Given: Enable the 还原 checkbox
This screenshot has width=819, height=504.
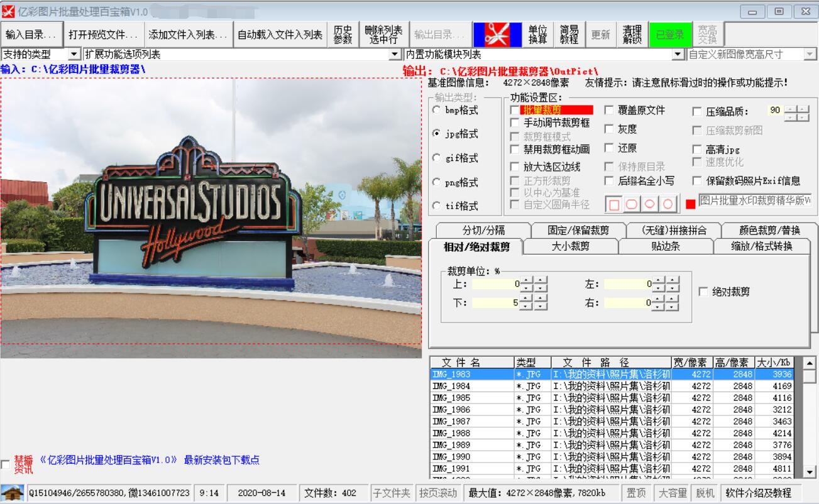Looking at the screenshot, I should coord(609,148).
